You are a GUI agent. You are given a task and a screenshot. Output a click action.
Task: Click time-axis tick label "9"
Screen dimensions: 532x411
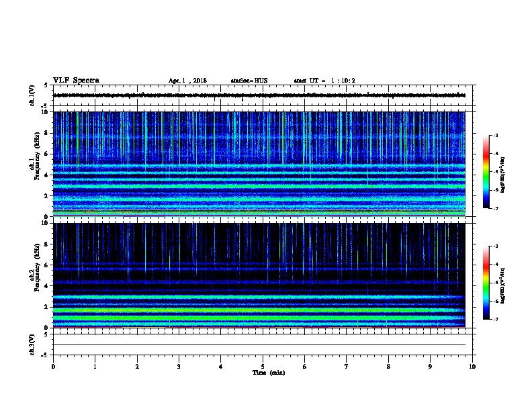pos(430,367)
